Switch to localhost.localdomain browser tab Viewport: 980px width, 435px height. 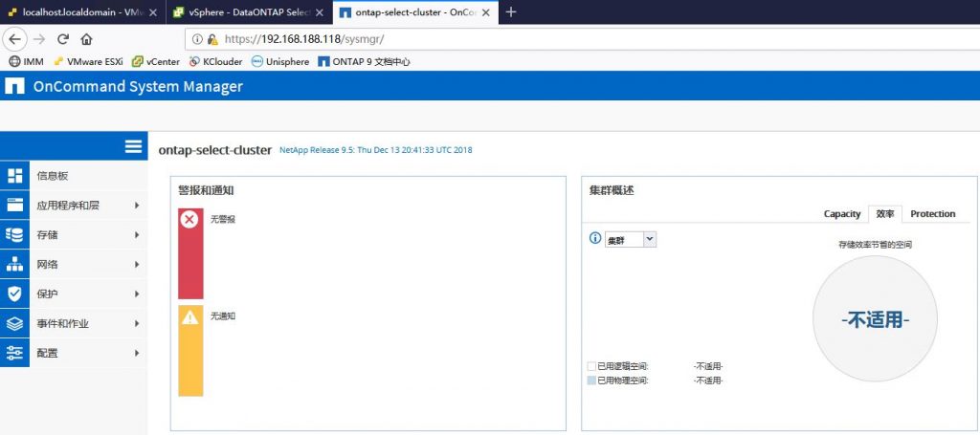(80, 12)
